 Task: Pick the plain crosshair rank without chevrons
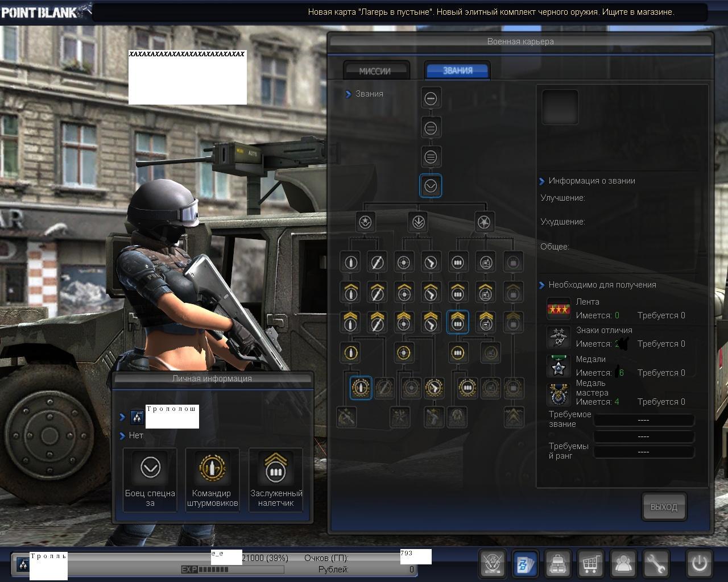click(404, 263)
